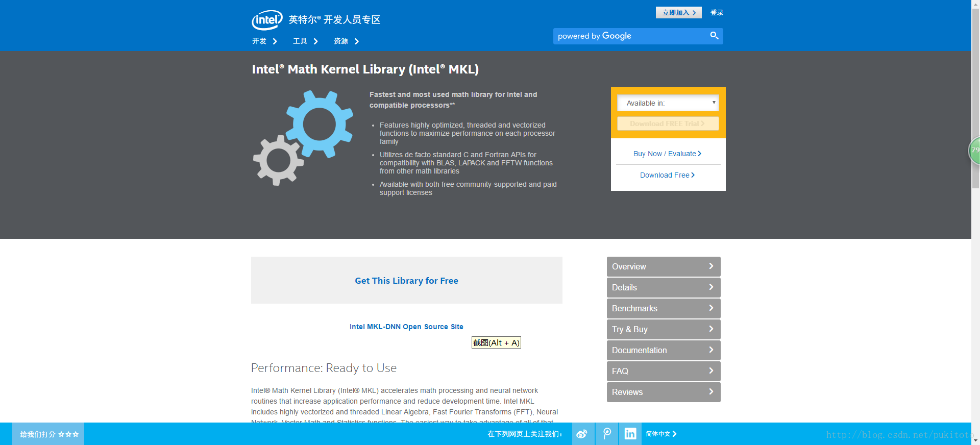This screenshot has height=445, width=980.
Task: Expand the 资源 menu
Action: (x=347, y=41)
